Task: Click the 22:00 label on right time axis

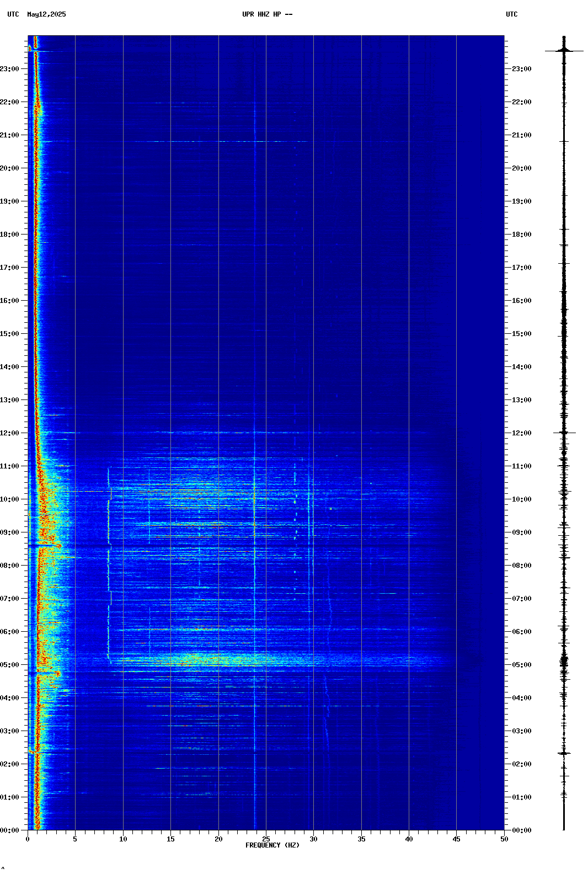Action: 522,102
